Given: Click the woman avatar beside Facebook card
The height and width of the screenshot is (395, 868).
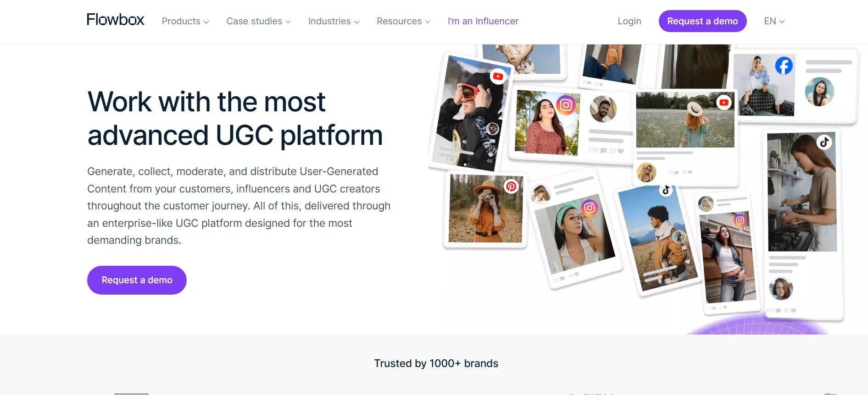Looking at the screenshot, I should [819, 92].
